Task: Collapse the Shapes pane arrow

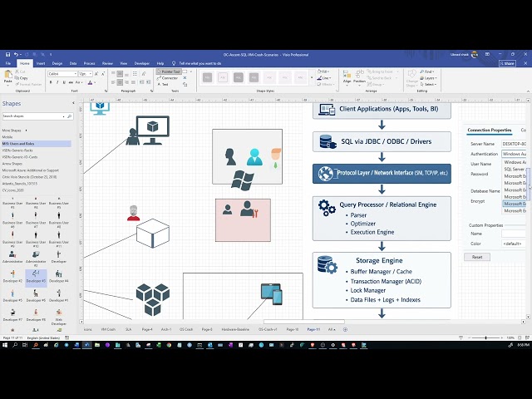Action: [73, 103]
